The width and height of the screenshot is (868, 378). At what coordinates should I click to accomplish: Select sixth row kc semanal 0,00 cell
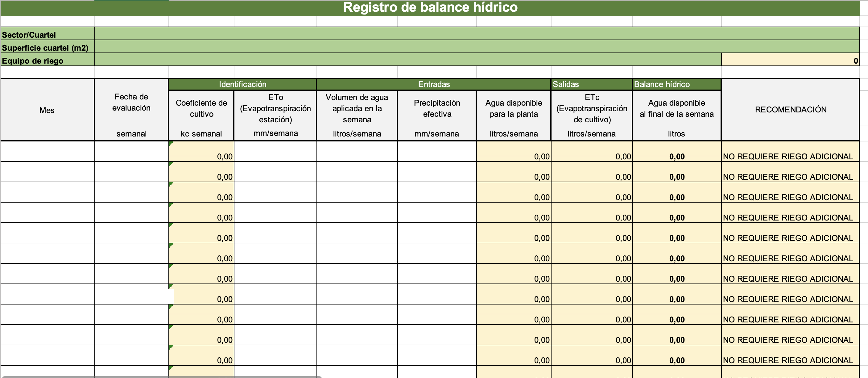coord(201,254)
